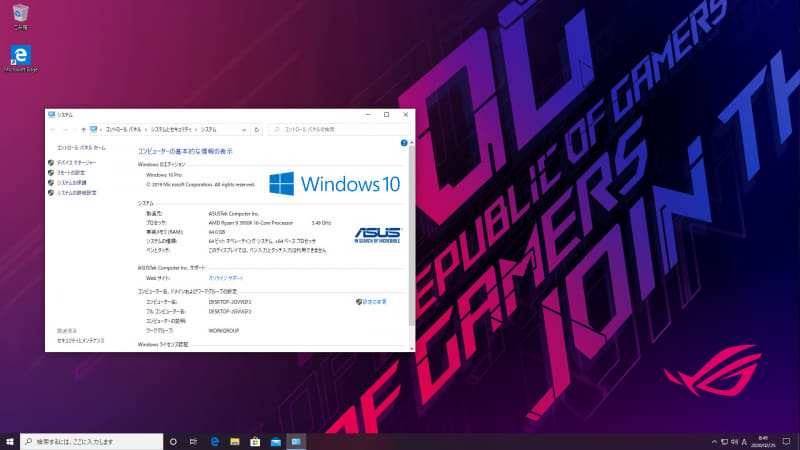Click the network tray icon
Viewport: 800px width, 450px height.
(724, 442)
